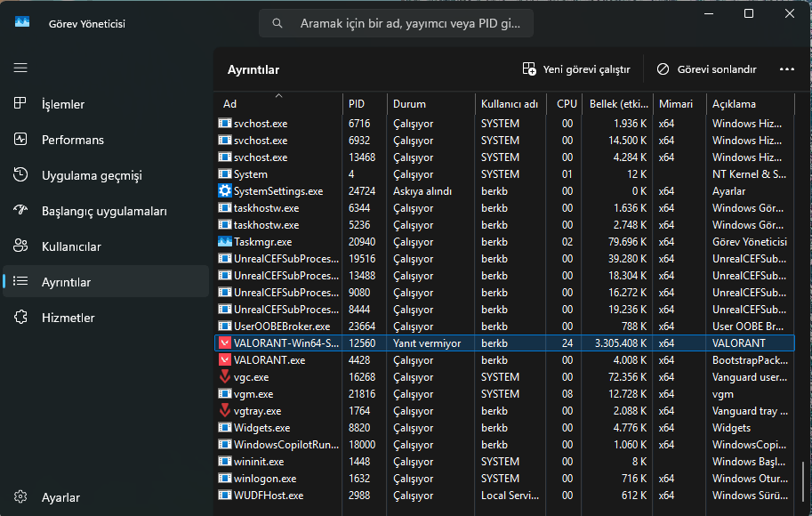Click the SystemSettings.exe gear icon
The width and height of the screenshot is (812, 516).
click(x=225, y=191)
